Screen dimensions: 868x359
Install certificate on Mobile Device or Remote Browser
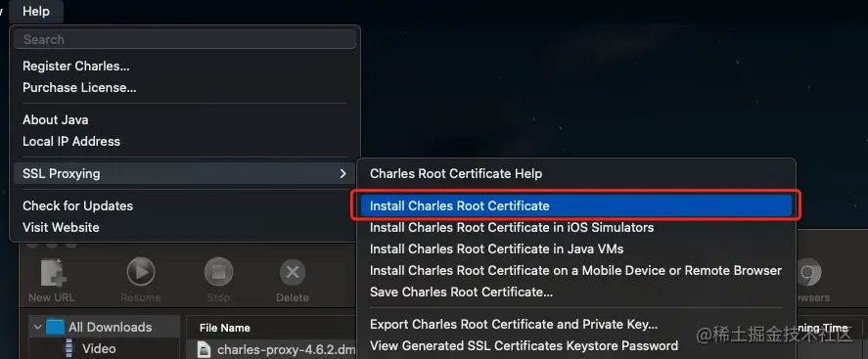(x=576, y=271)
